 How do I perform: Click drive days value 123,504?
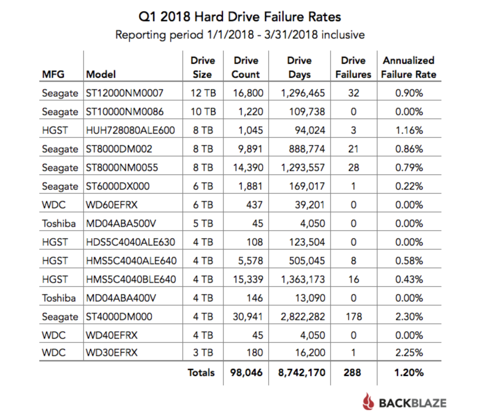307,242
